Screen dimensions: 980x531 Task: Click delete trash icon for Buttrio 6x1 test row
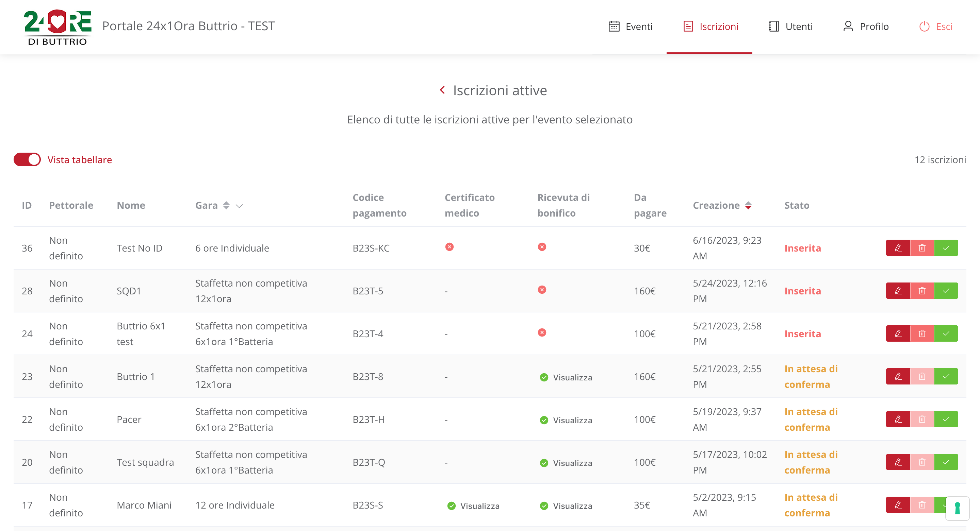click(922, 334)
